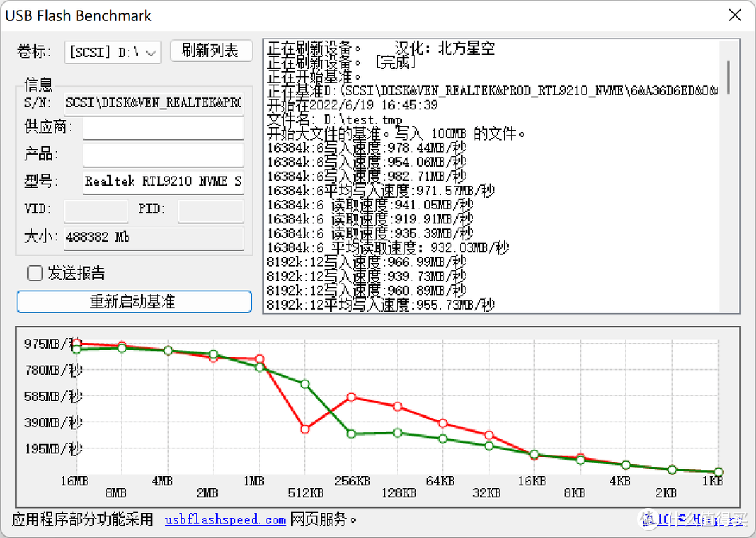Open the usbflashspeed.com link

point(225,520)
